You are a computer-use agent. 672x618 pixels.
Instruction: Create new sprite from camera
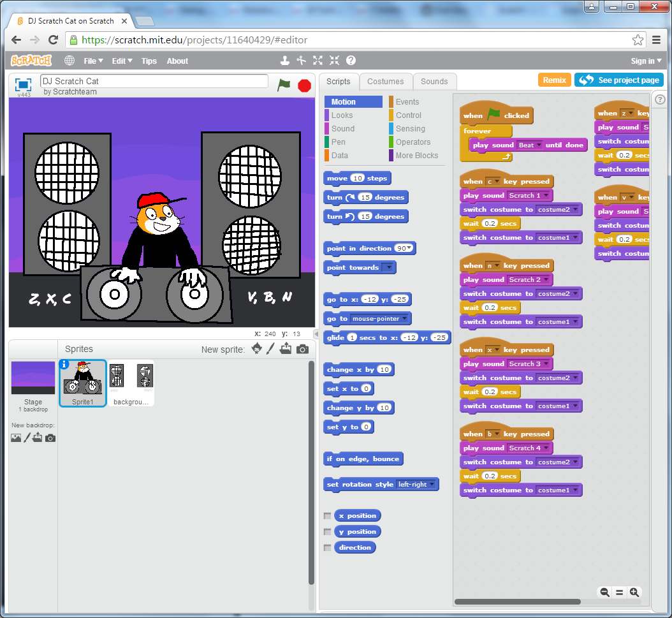pos(302,349)
